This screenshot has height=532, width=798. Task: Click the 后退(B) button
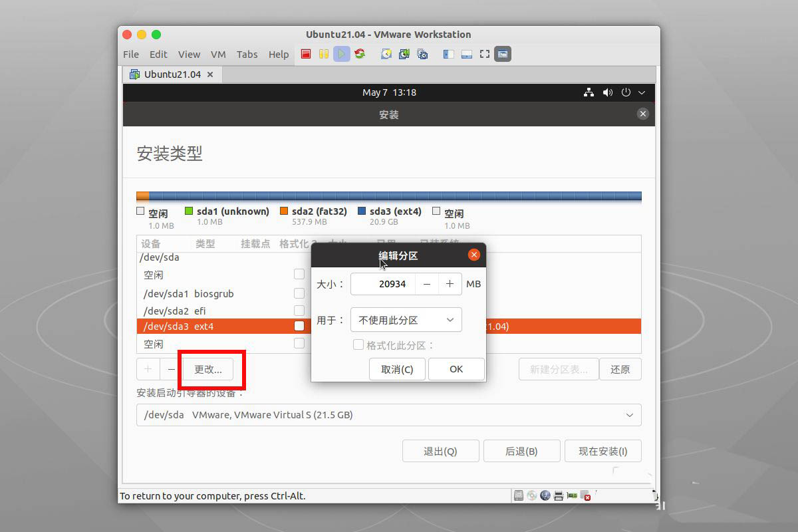521,451
